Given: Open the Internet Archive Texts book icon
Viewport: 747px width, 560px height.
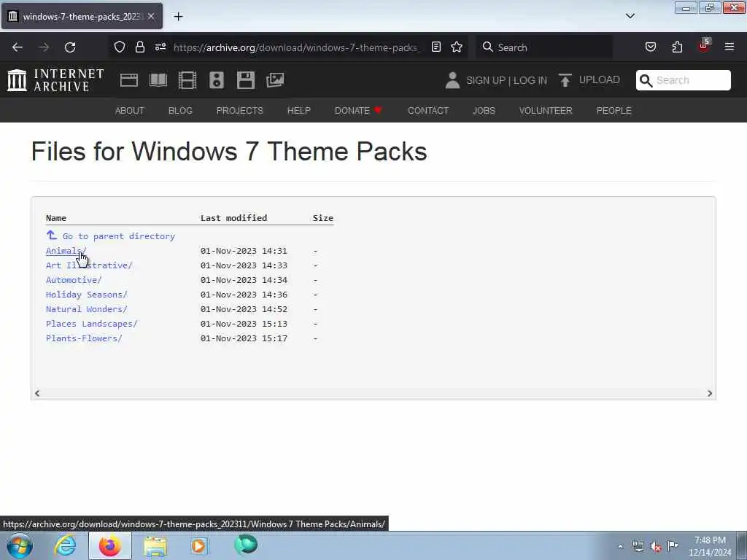Looking at the screenshot, I should coord(158,80).
